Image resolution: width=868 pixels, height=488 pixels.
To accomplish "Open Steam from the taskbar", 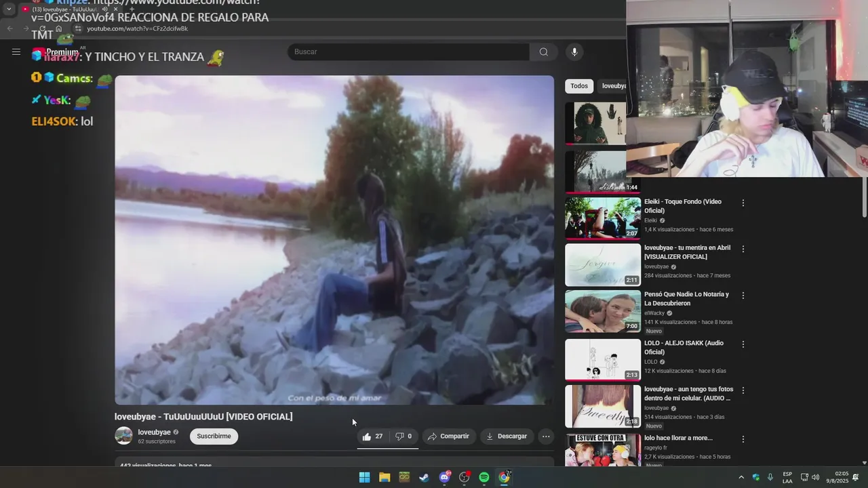I will (424, 477).
